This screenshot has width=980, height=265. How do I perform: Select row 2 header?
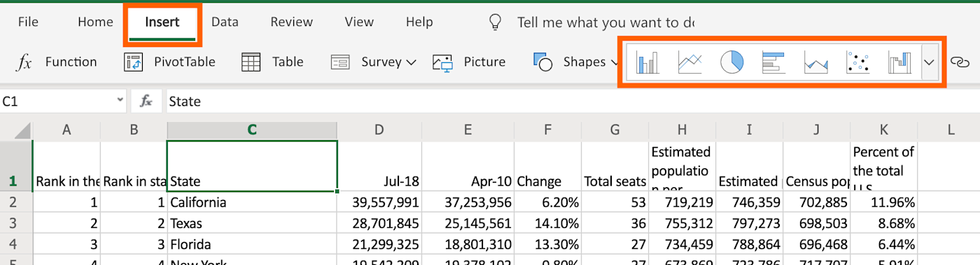pos(16,203)
